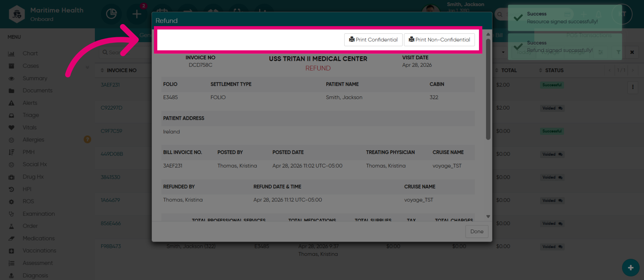Dismiss Refund signed successfully notification
Image resolution: width=644 pixels, height=280 pixels.
point(565,47)
